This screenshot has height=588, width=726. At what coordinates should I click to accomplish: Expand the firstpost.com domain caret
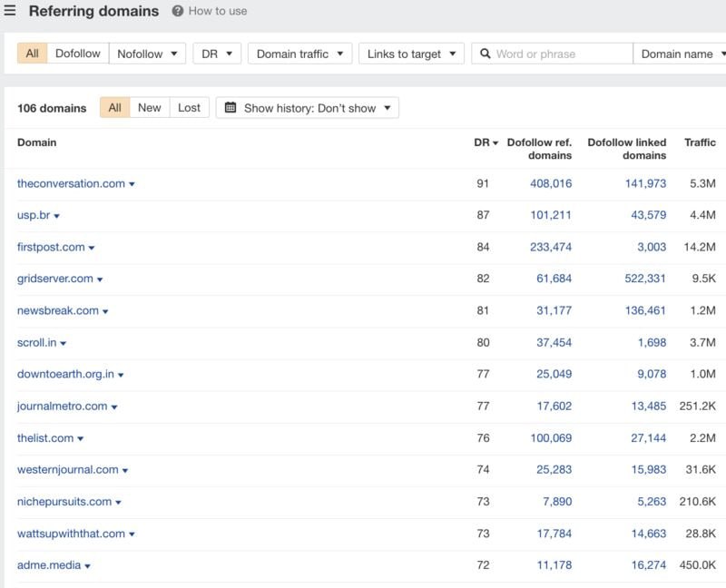pyautogui.click(x=92, y=248)
